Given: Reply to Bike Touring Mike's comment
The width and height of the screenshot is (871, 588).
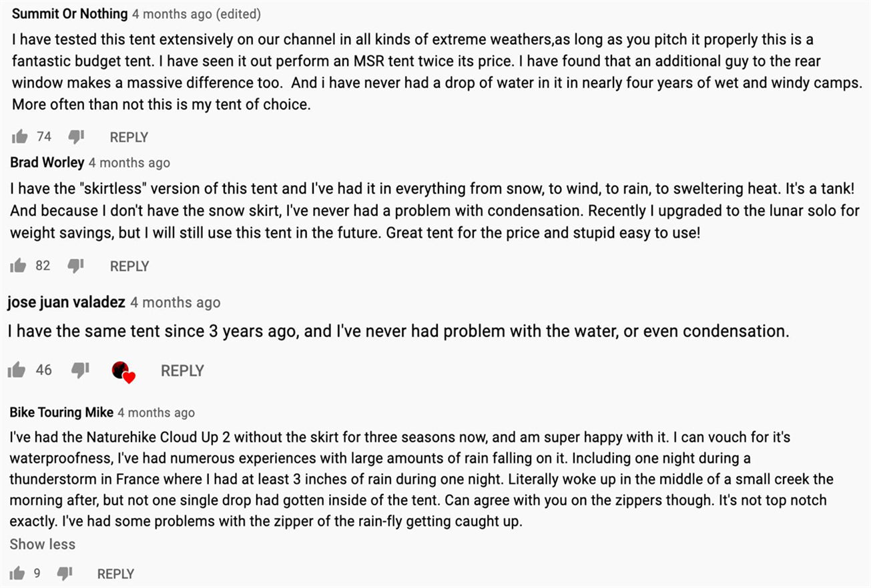Looking at the screenshot, I should (115, 574).
